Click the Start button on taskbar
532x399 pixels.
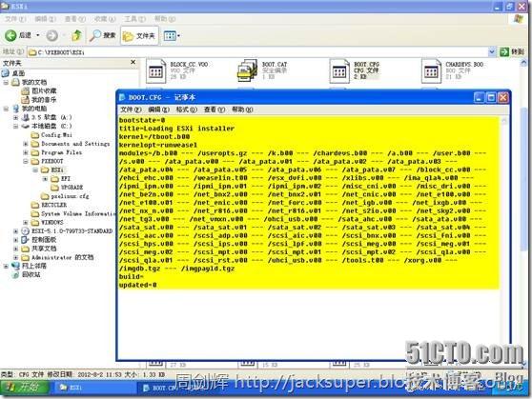(x=24, y=388)
